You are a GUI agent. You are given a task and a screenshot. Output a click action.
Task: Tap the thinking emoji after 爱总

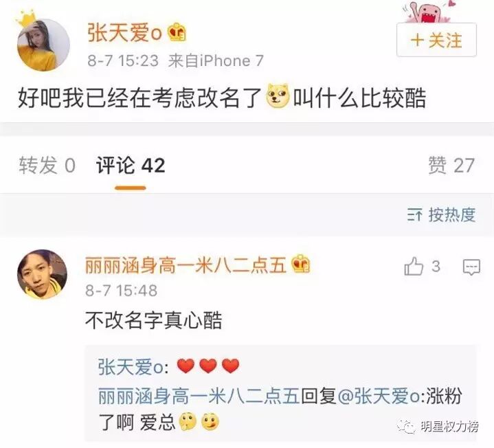188,421
